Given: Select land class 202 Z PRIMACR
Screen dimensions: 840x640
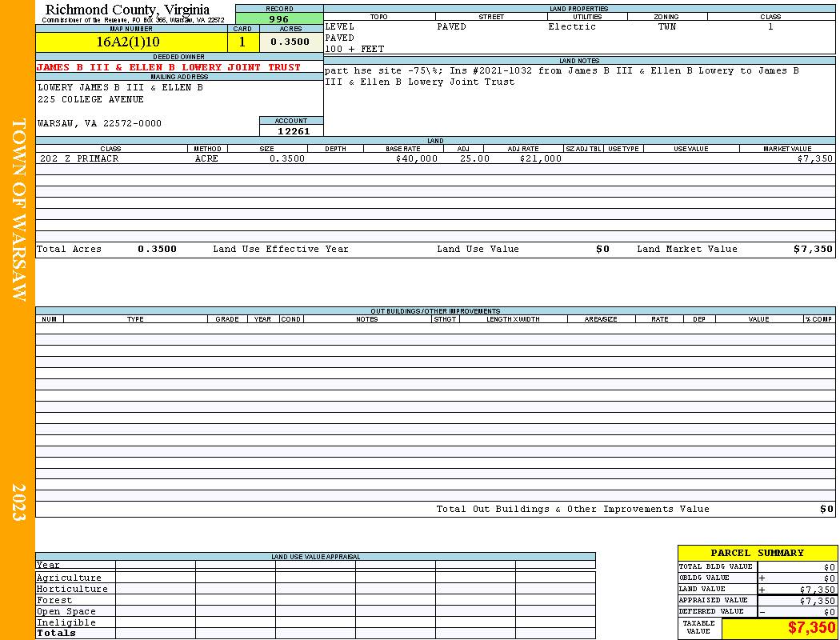Looking at the screenshot, I should click(x=79, y=159).
